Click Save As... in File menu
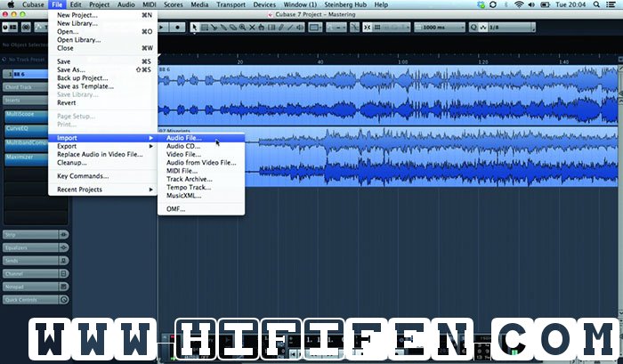The width and height of the screenshot is (623, 364). point(102,69)
